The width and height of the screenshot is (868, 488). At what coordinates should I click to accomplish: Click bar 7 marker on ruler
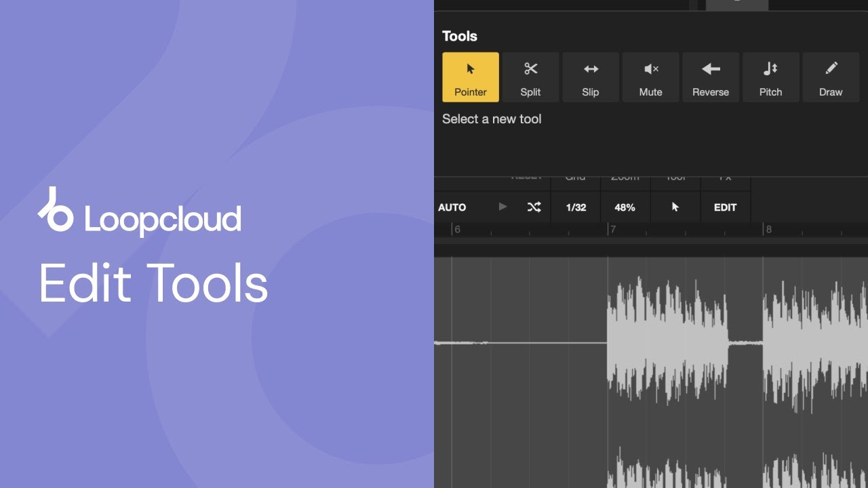pos(612,230)
